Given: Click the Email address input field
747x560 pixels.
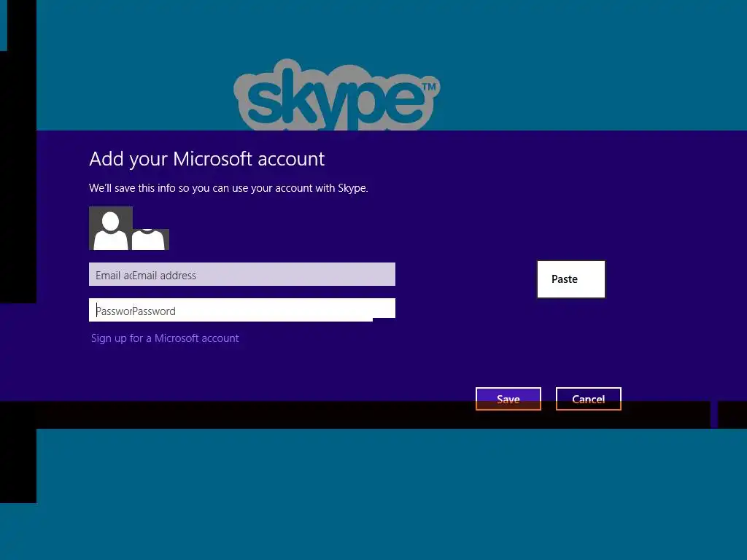Looking at the screenshot, I should (242, 274).
